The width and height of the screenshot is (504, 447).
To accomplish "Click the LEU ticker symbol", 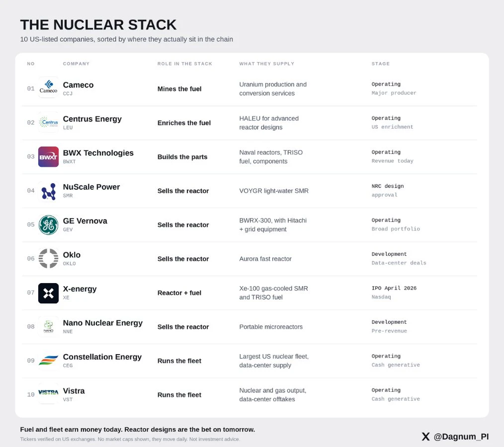I will [68, 128].
